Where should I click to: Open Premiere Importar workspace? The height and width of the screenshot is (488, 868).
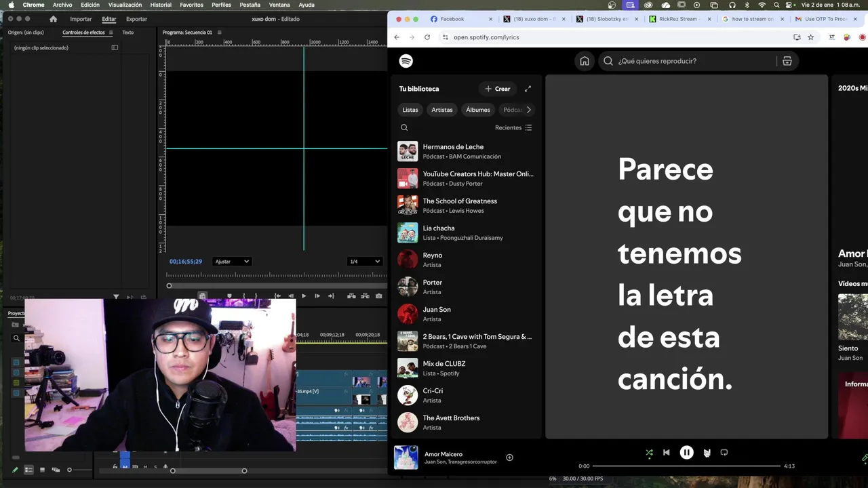coord(81,19)
